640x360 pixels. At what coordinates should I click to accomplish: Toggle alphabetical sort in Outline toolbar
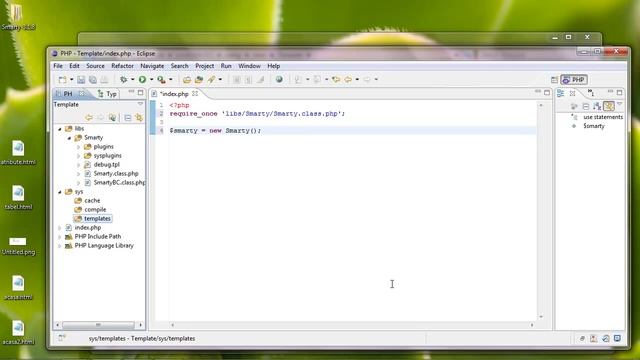597,106
